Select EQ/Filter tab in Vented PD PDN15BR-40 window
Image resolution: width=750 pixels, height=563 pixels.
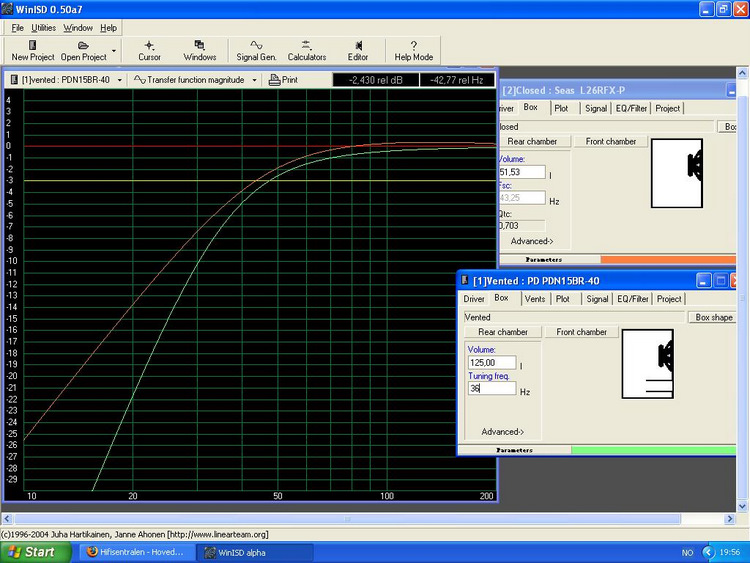pyautogui.click(x=632, y=299)
